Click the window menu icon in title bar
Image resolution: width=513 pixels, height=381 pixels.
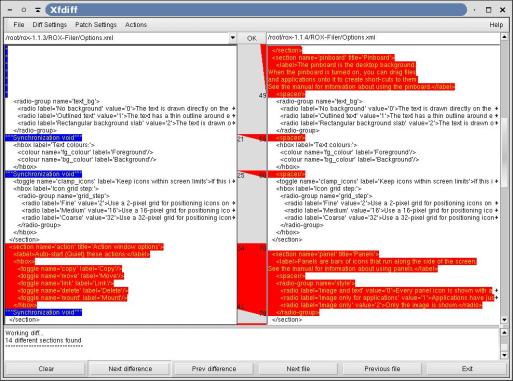coord(10,10)
